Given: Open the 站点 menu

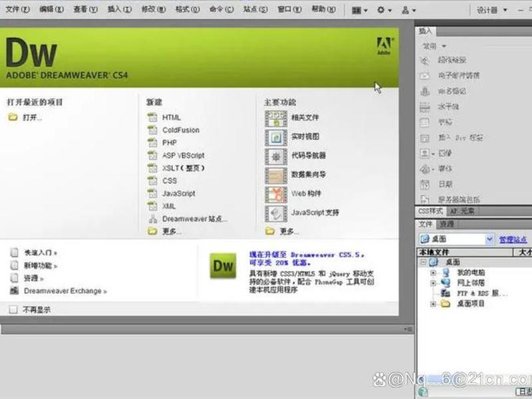Looking at the screenshot, I should pos(255,9).
